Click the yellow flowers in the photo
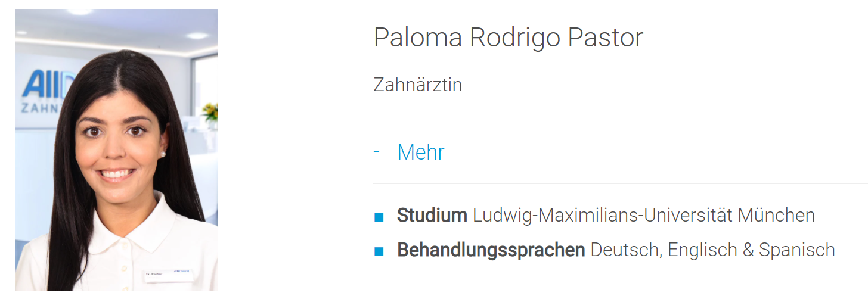 [210, 111]
